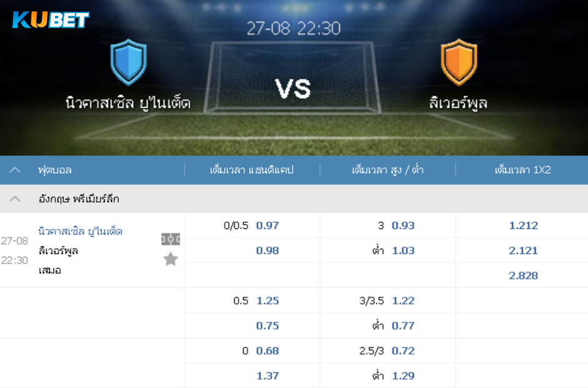Click the blue shield team badge

pyautogui.click(x=129, y=63)
